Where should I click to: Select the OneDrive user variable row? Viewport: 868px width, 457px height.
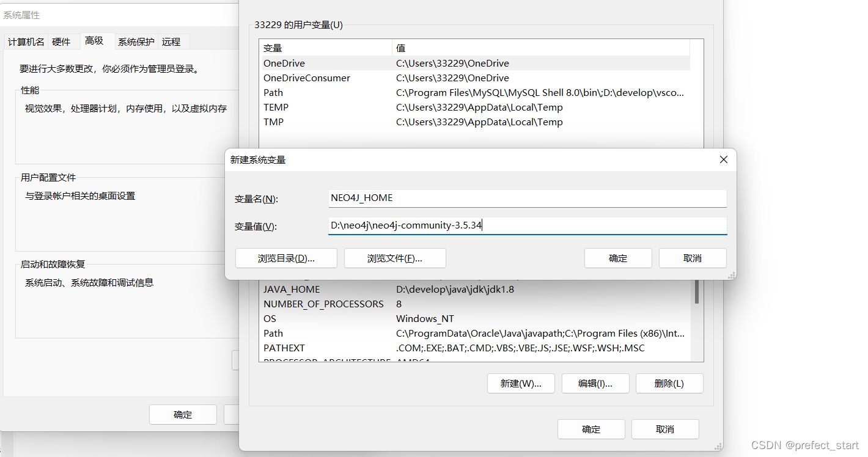pos(474,63)
